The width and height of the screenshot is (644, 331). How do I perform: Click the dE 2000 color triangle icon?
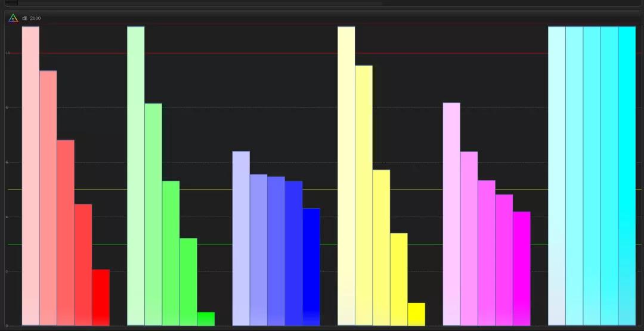coord(13,18)
